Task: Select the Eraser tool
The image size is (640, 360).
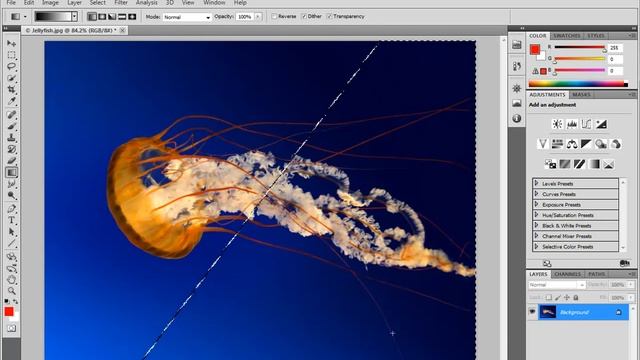Action: (x=11, y=161)
